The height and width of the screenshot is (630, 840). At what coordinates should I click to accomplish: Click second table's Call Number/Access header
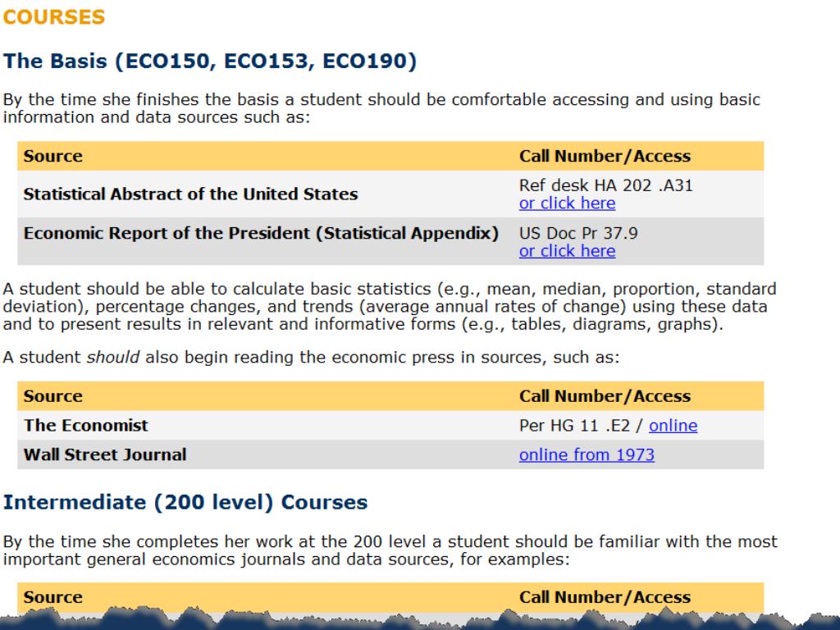pos(605,396)
